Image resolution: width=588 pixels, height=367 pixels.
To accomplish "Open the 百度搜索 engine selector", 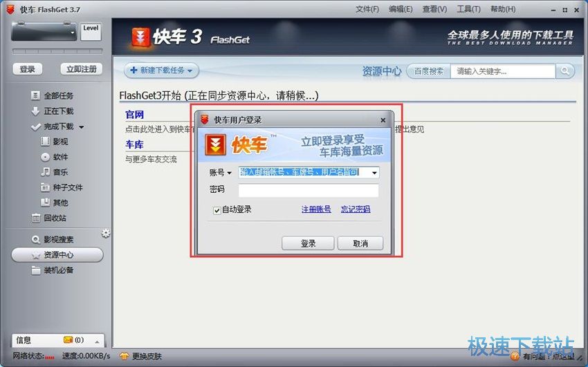I will [429, 71].
